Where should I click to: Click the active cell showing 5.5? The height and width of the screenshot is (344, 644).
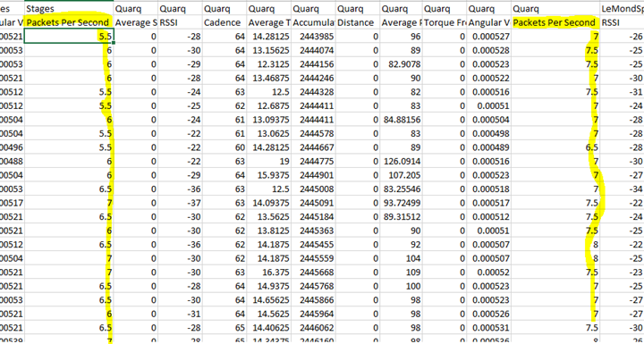[x=69, y=37]
